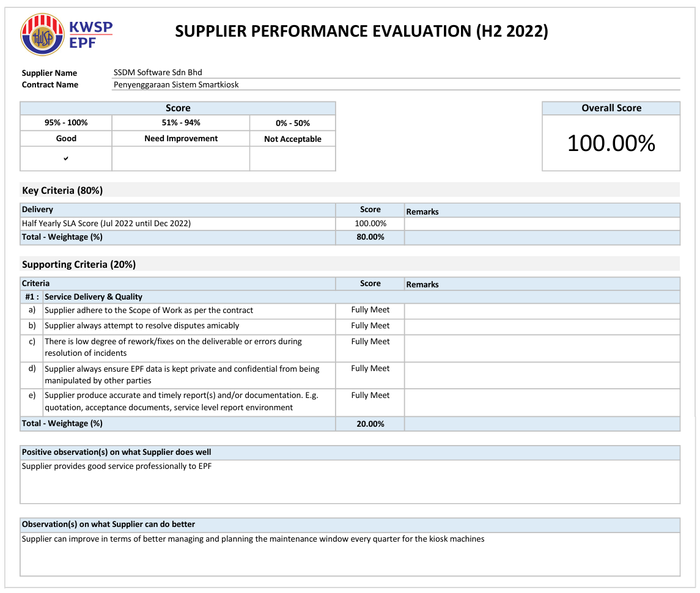Click the Overall Score header
This screenshot has height=593, width=700.
[611, 108]
